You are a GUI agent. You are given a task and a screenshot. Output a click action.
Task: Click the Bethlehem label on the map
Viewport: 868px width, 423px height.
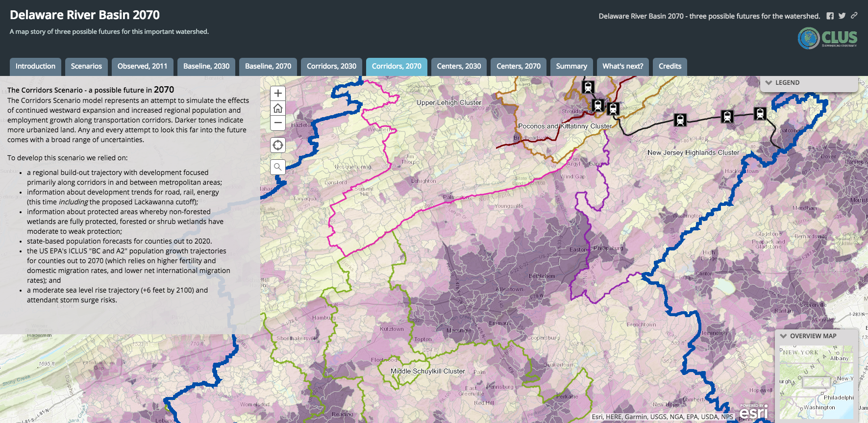coord(542,276)
